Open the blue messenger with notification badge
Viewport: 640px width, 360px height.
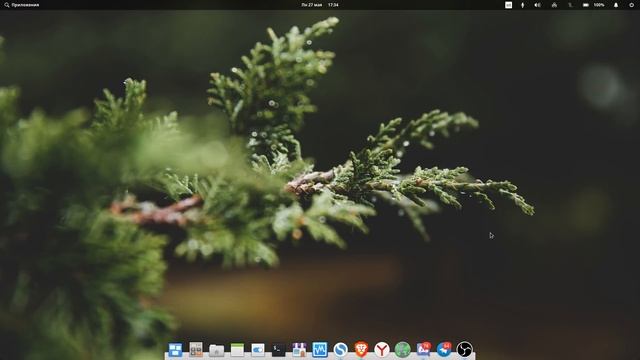[x=444, y=349]
